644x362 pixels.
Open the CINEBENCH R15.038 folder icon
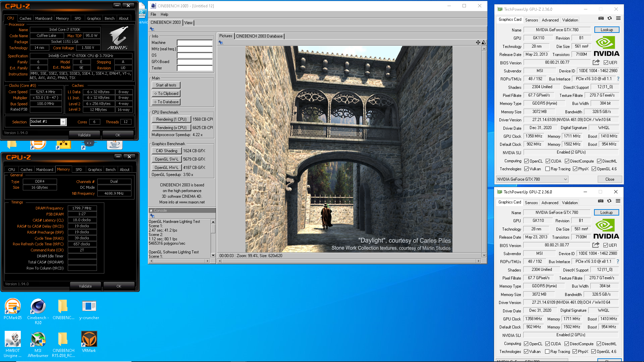pos(63,344)
